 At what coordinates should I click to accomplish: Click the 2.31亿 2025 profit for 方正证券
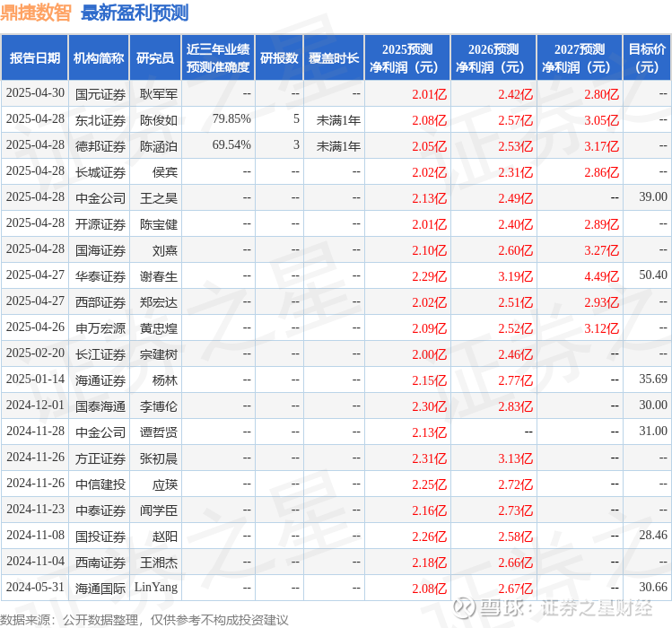tap(430, 458)
